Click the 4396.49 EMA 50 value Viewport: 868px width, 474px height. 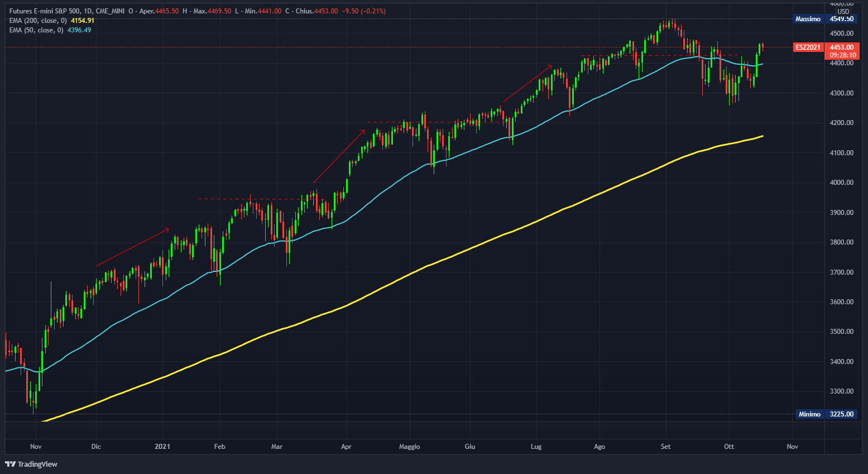(x=79, y=30)
